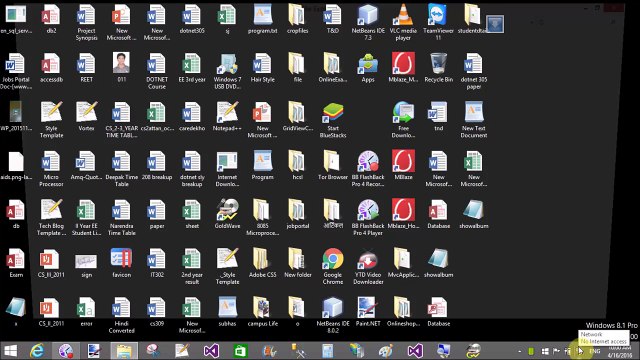Select the Tor Browser folder icon
Screen dimensions: 640x360
[333, 162]
